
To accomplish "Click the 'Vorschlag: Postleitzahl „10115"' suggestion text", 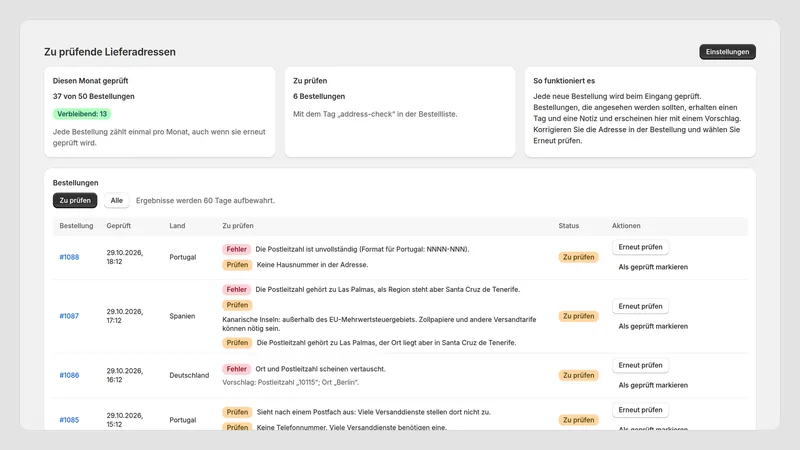I will [290, 382].
